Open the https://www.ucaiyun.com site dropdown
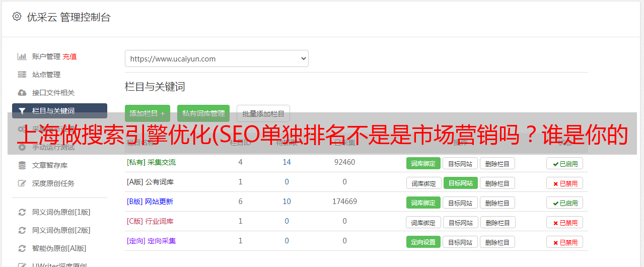The width and height of the screenshot is (644, 267). point(217,58)
